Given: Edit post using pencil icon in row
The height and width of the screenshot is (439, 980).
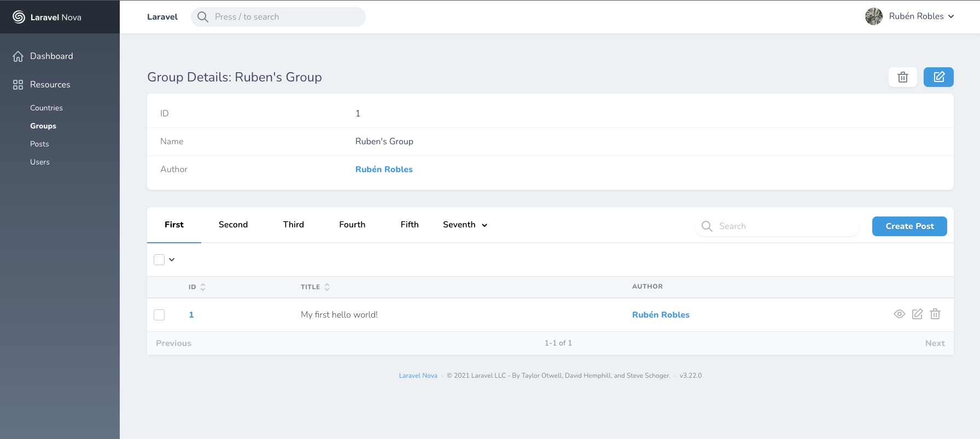Looking at the screenshot, I should (x=918, y=314).
